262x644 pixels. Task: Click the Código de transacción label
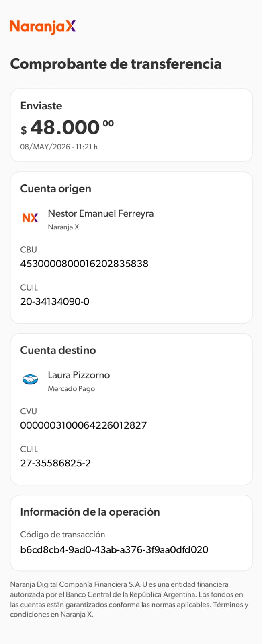pos(62,535)
